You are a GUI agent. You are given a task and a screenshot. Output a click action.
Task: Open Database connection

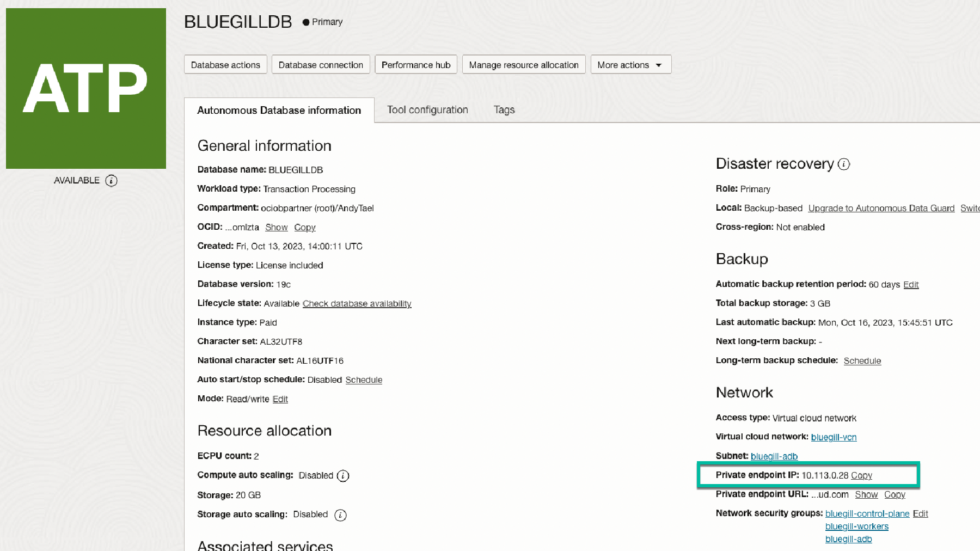[x=321, y=65]
